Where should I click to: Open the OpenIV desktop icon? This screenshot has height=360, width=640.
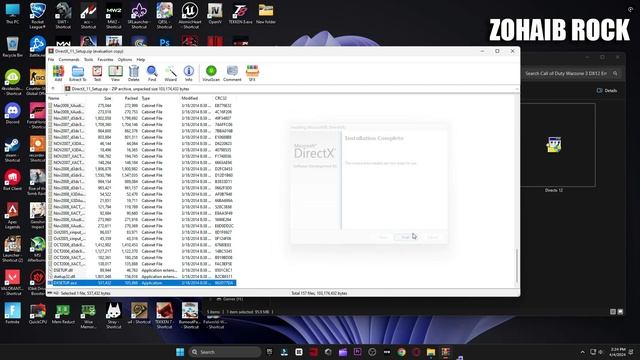coord(215,14)
